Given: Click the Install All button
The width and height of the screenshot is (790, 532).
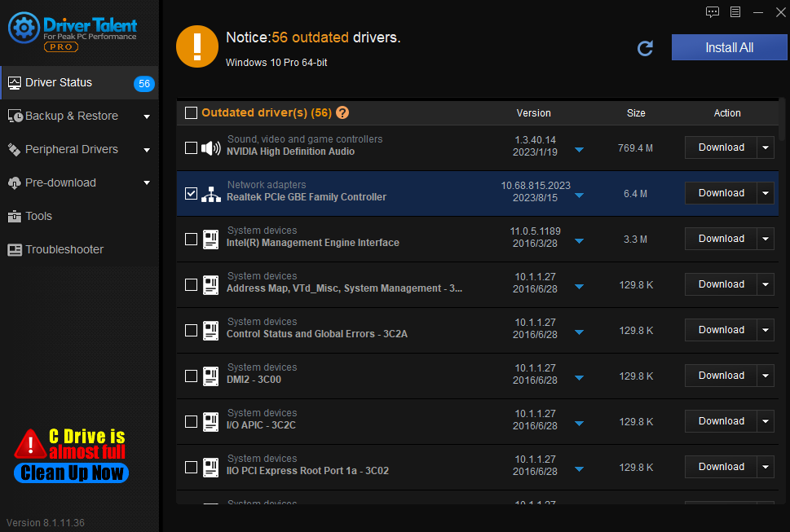Looking at the screenshot, I should coord(729,48).
